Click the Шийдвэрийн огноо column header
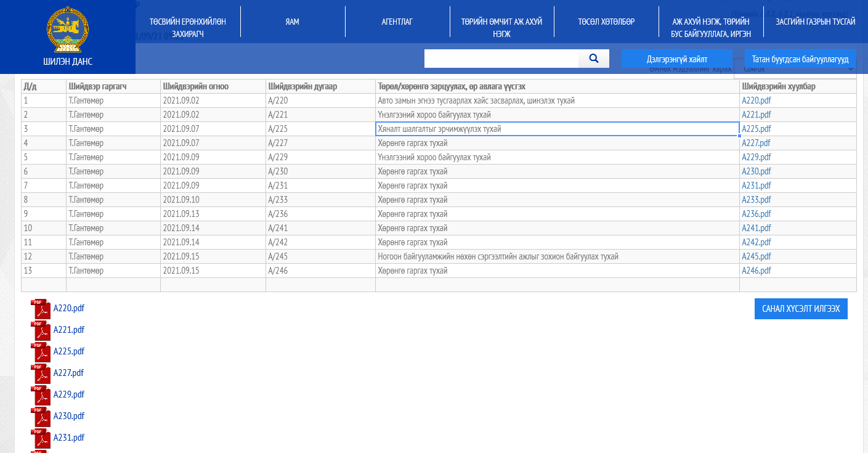 coord(213,86)
